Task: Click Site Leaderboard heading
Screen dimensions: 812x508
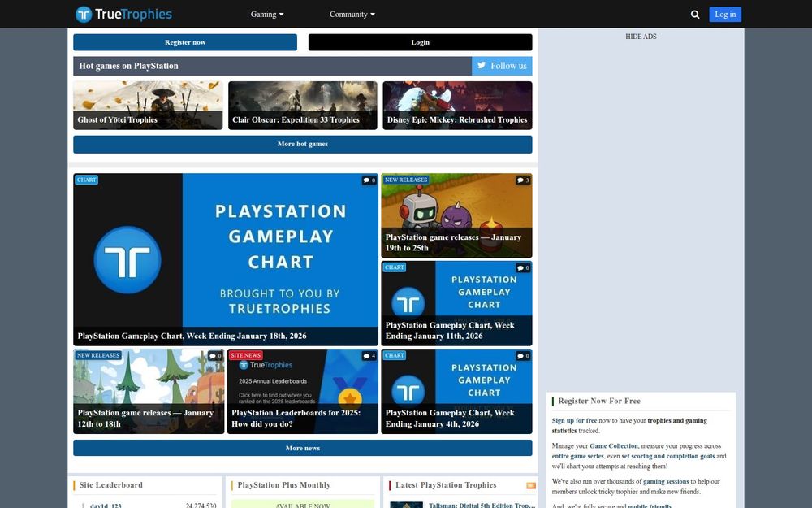Action: 110,485
